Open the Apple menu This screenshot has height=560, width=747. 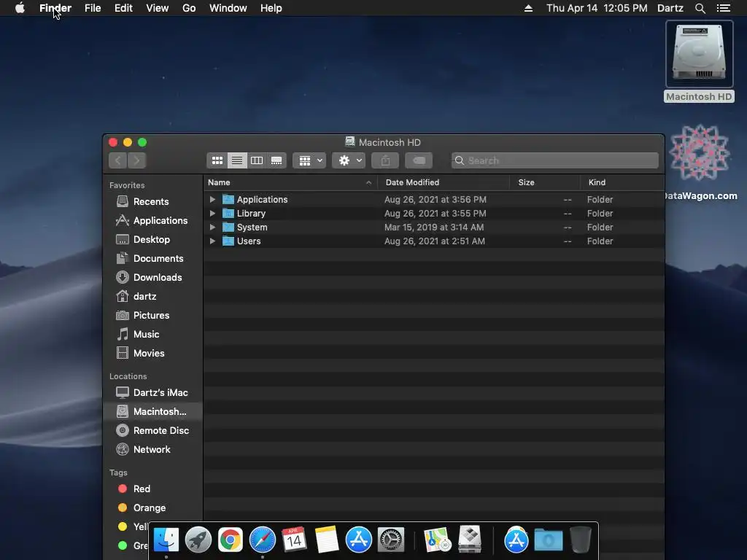20,8
